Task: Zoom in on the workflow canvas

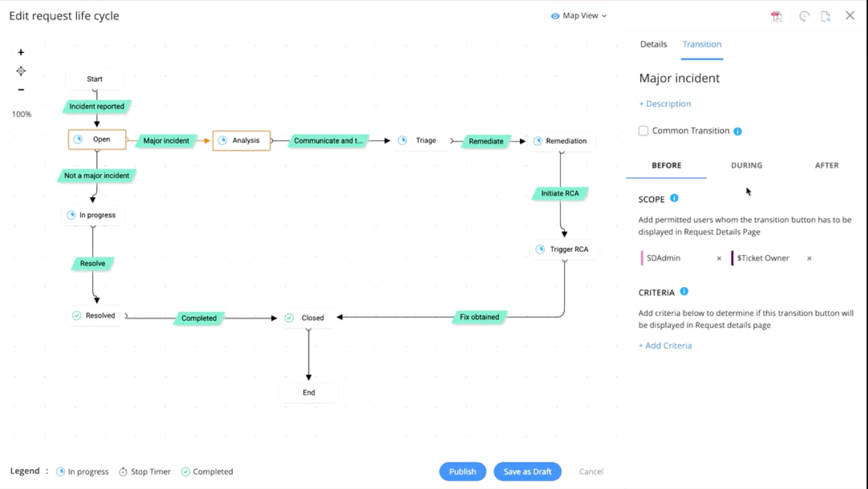Action: click(21, 52)
